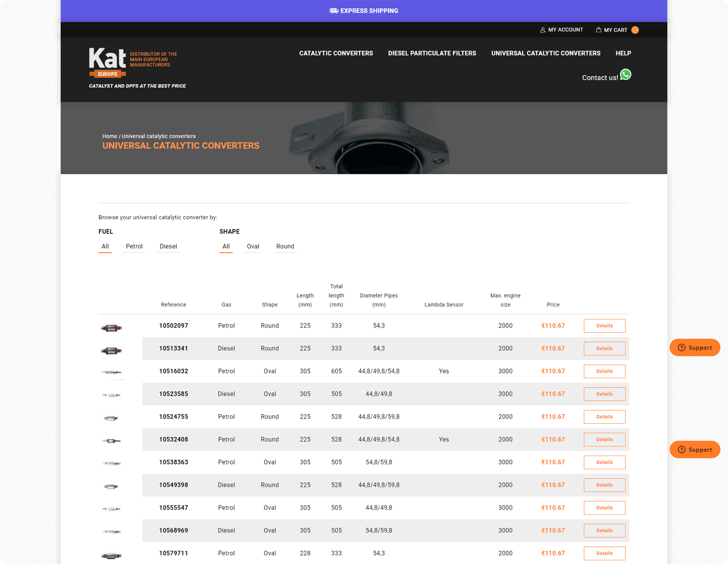Filter fuel by Diesel
Screen dimensions: 728x564
(x=168, y=246)
